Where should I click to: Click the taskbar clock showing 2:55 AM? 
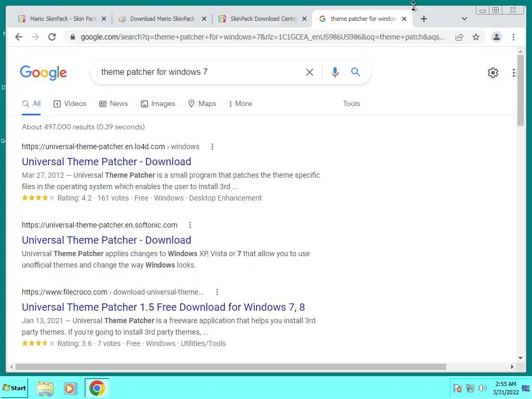(x=506, y=388)
